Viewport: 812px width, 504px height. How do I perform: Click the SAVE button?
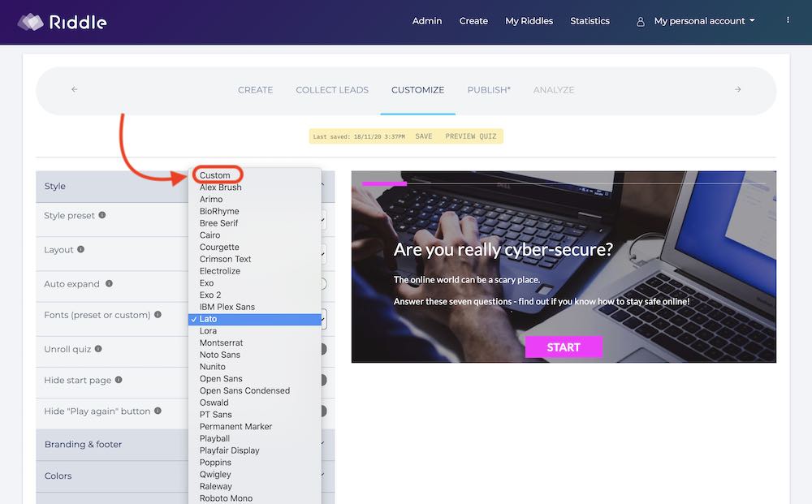[424, 136]
